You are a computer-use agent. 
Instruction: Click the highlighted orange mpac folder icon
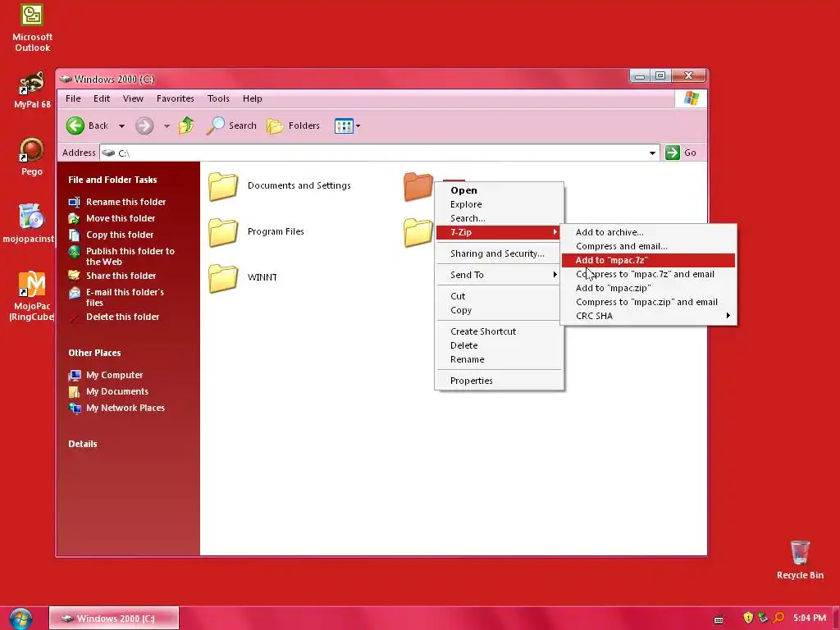(418, 186)
